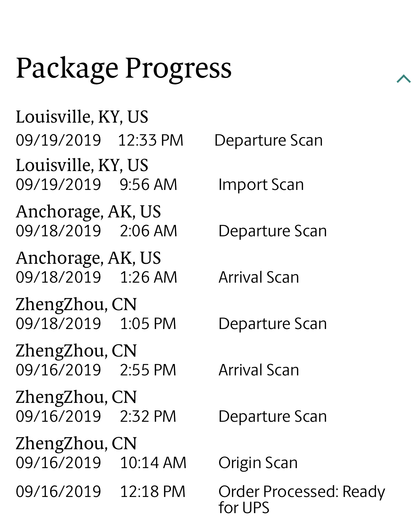Select first Louisville, KY, US location

click(82, 117)
